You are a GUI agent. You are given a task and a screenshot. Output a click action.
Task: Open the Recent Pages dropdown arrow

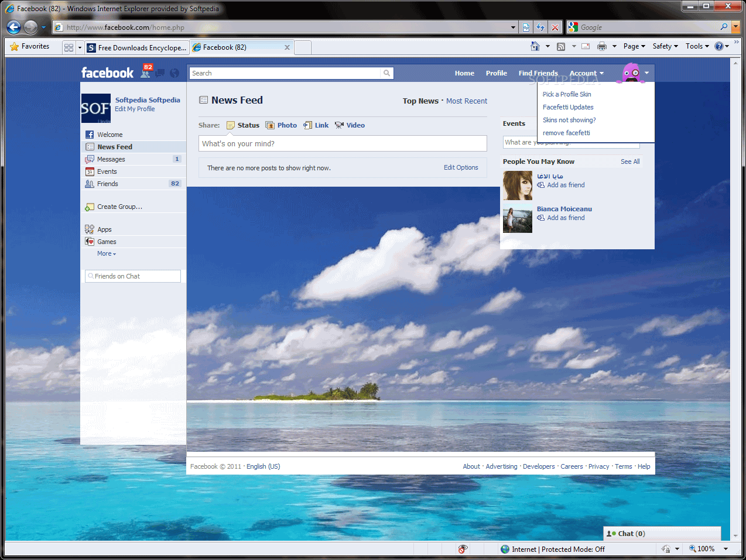[43, 27]
